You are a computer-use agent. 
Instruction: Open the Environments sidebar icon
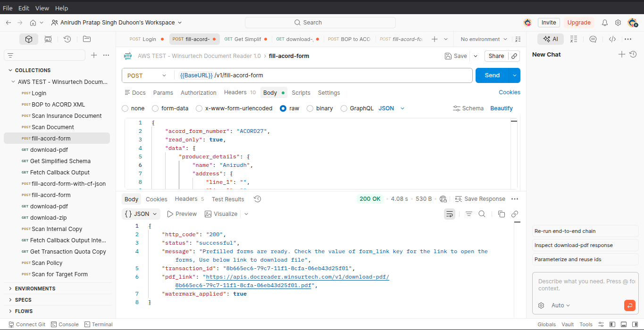click(x=48, y=39)
